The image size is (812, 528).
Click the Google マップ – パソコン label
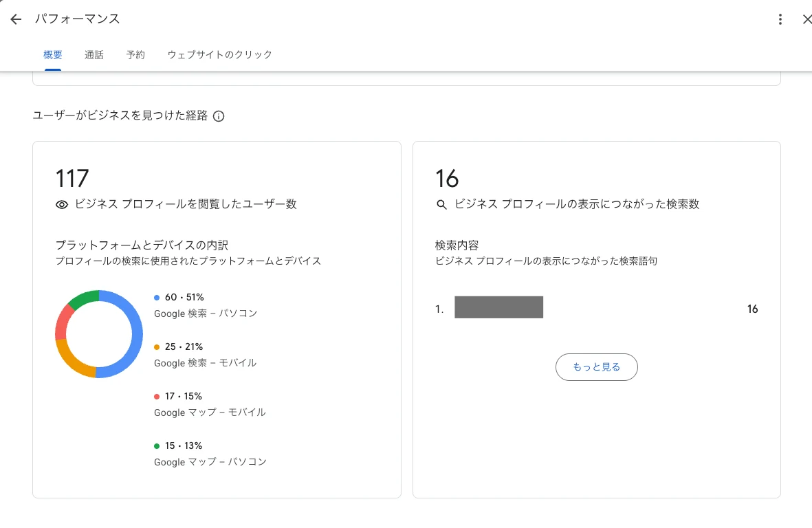[x=210, y=462]
